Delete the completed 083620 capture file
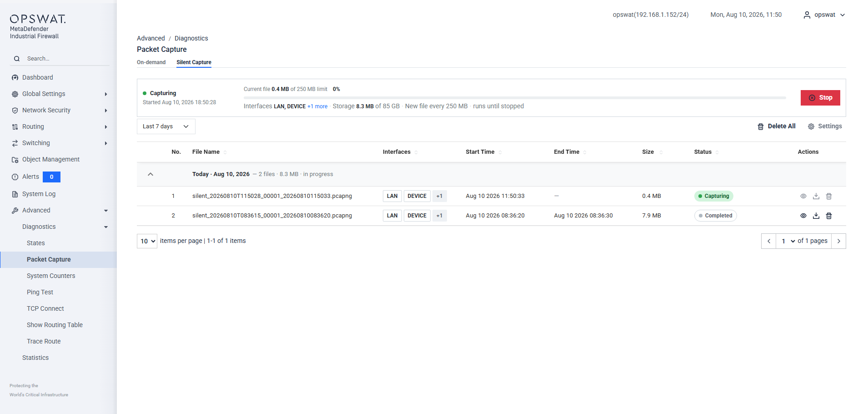 (829, 216)
